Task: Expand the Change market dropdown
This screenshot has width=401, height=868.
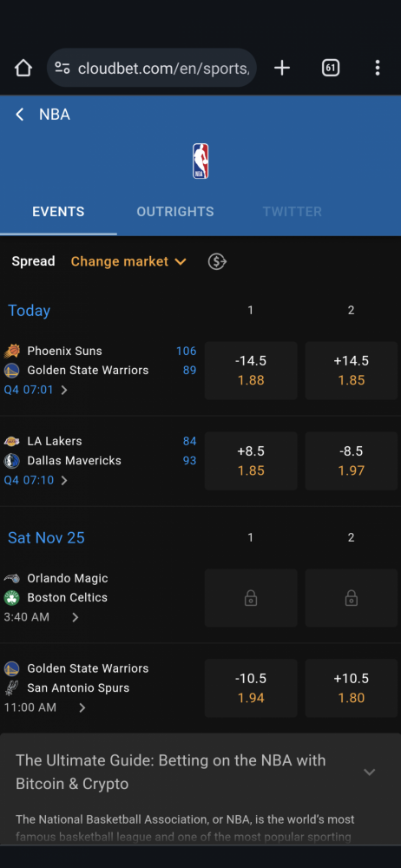Action: point(128,261)
